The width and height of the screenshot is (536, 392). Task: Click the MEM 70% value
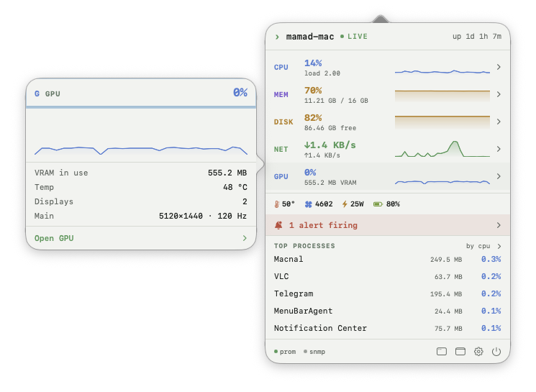(x=313, y=91)
